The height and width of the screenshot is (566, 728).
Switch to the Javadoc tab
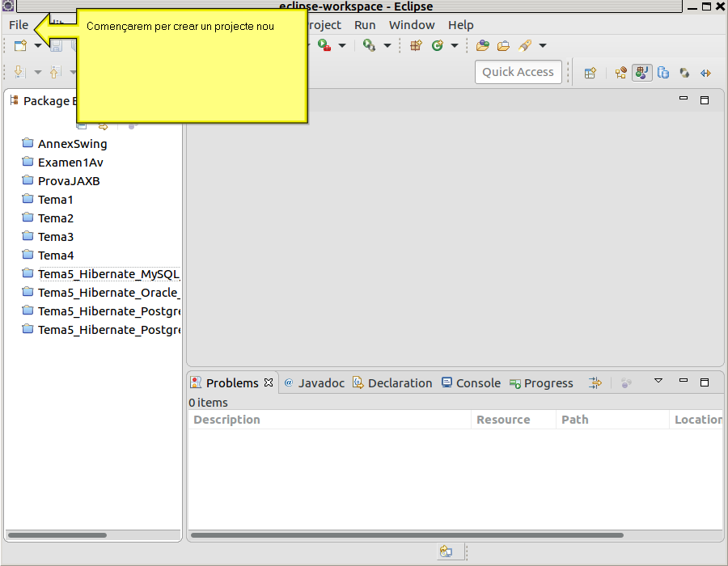coord(315,383)
